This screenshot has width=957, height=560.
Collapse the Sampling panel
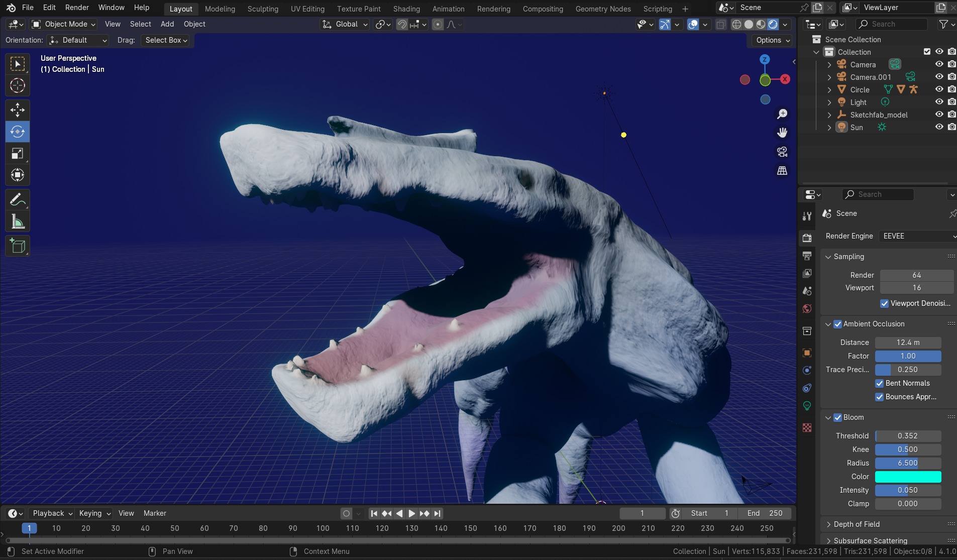[849, 257]
